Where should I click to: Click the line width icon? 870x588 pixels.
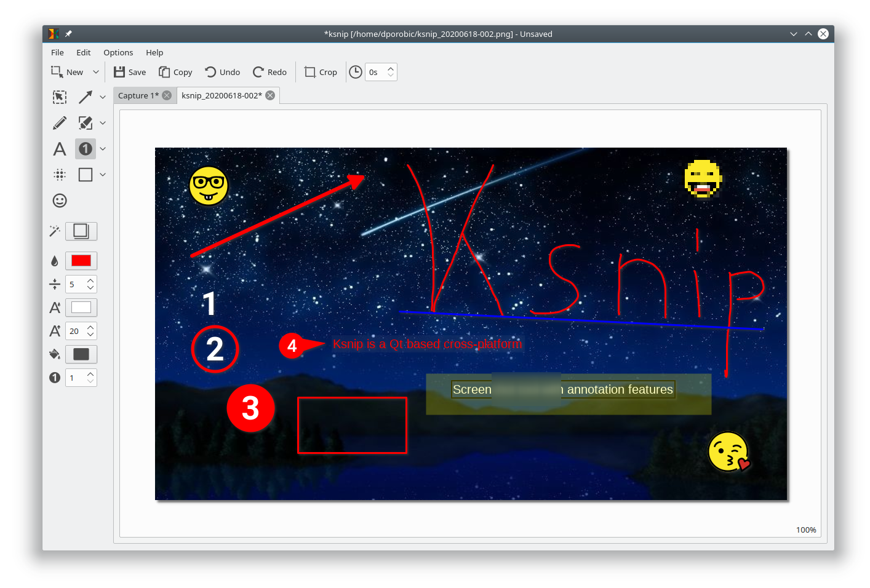(x=55, y=284)
